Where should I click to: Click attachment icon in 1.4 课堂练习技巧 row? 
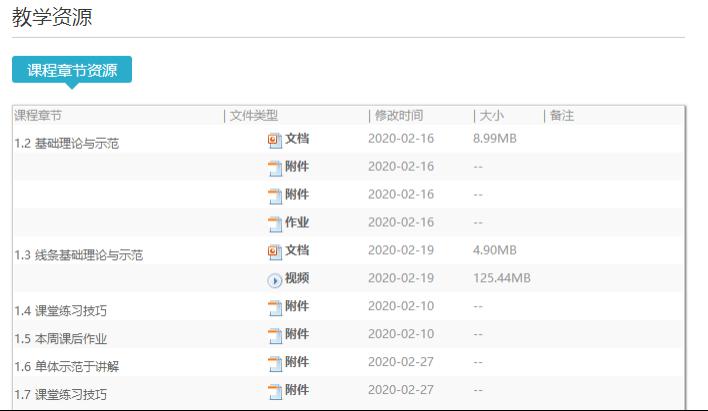275,308
